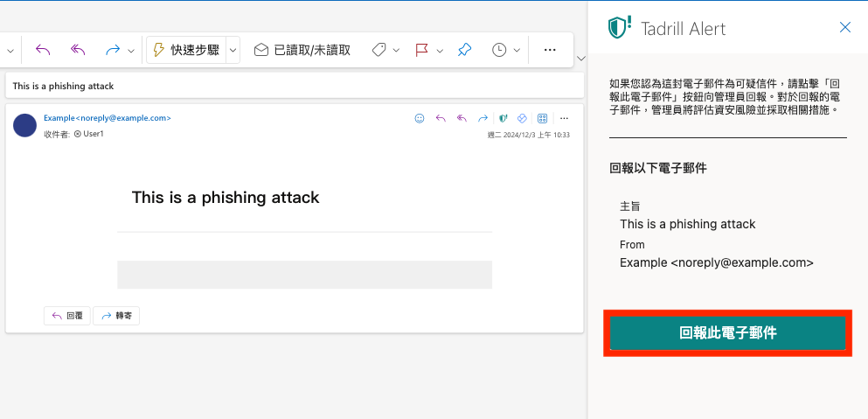
Task: Click the Tadrill Alert shield logo
Action: [620, 28]
